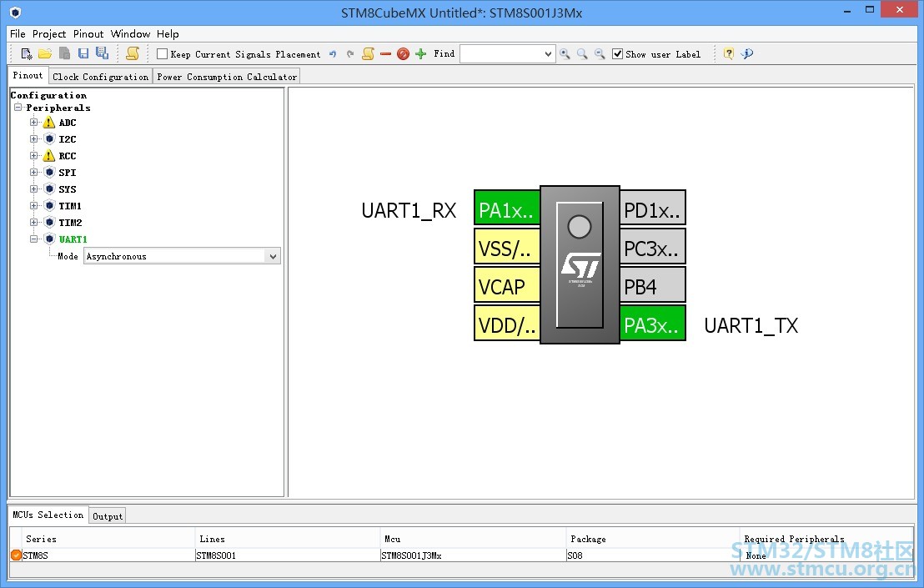
Task: Click the first magnifier icon after Find
Action: pyautogui.click(x=565, y=54)
